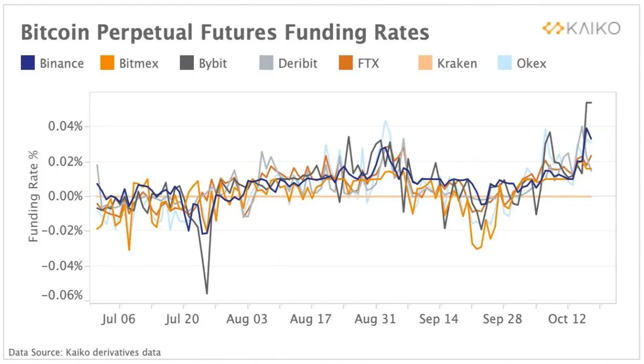Select the chart title text
644x364 pixels.
[x=225, y=33]
